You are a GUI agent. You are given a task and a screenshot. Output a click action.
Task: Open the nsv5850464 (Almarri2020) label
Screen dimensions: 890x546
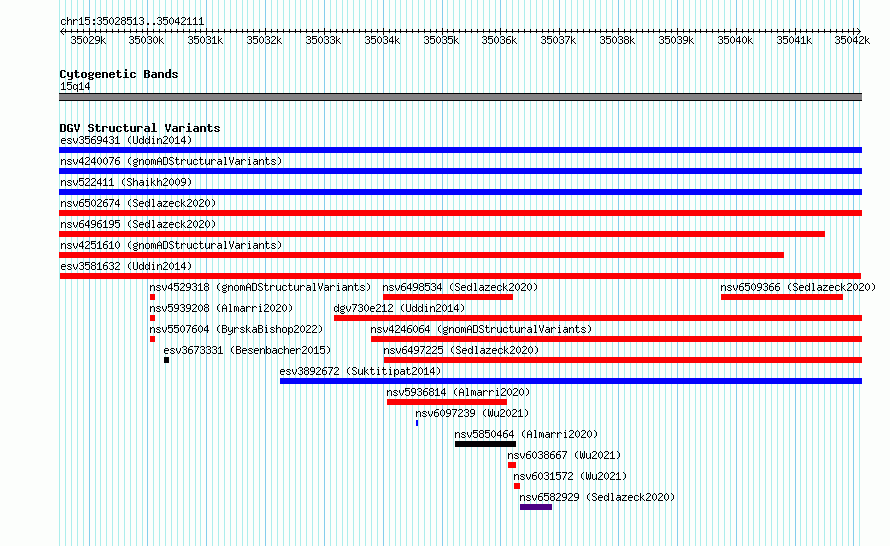point(526,434)
